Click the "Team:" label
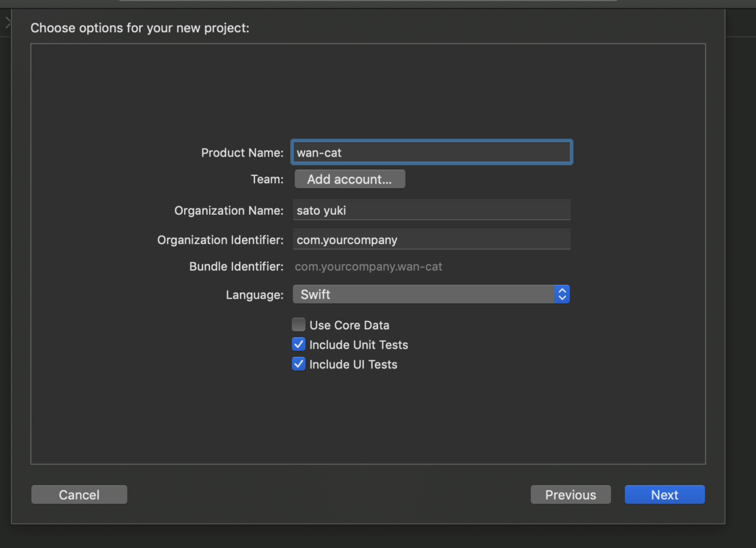The height and width of the screenshot is (548, 756). [x=267, y=180]
